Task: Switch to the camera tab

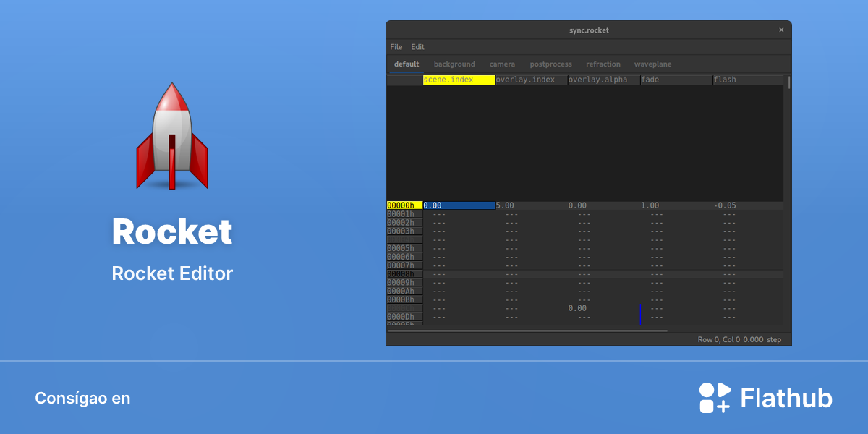Action: [x=502, y=64]
